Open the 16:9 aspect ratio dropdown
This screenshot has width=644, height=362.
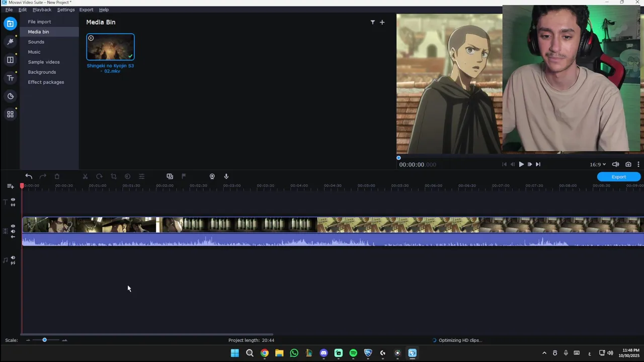(598, 164)
